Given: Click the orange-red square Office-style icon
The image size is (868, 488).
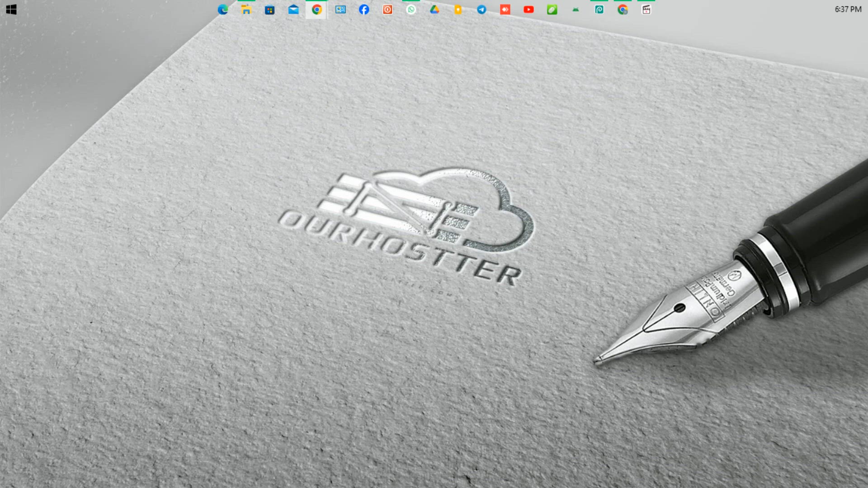Looking at the screenshot, I should pos(387,9).
